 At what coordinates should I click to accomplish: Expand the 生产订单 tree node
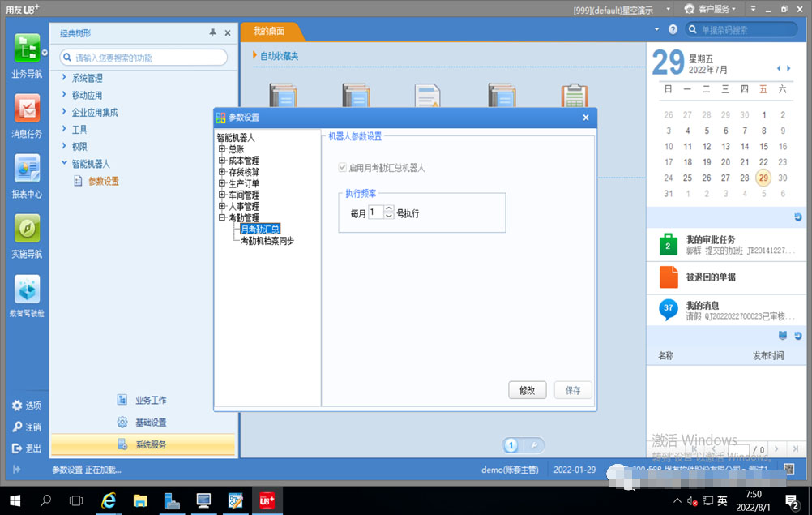[x=222, y=183]
